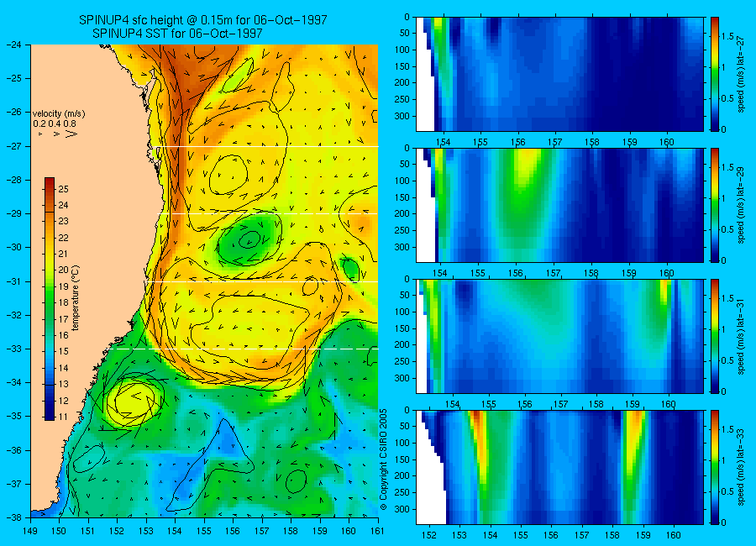Click the '0.2 0.4 0.8' velocity scale values
756x546 pixels.
click(55, 124)
